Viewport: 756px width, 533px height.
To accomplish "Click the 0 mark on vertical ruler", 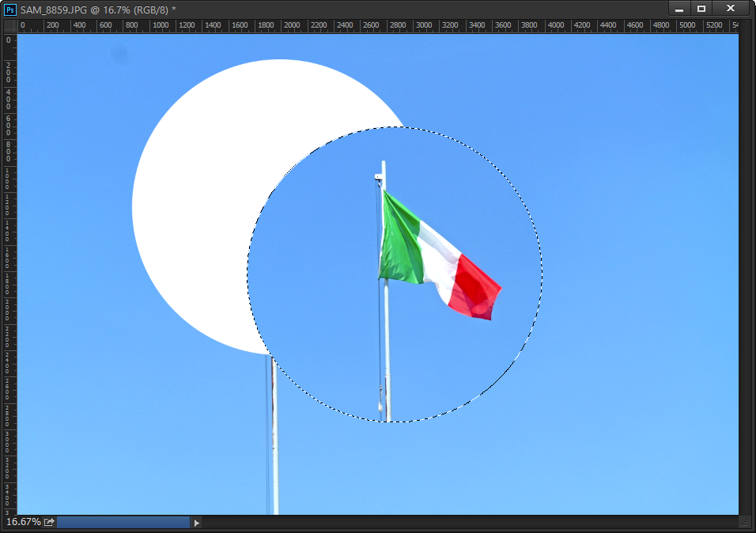I will pyautogui.click(x=9, y=40).
